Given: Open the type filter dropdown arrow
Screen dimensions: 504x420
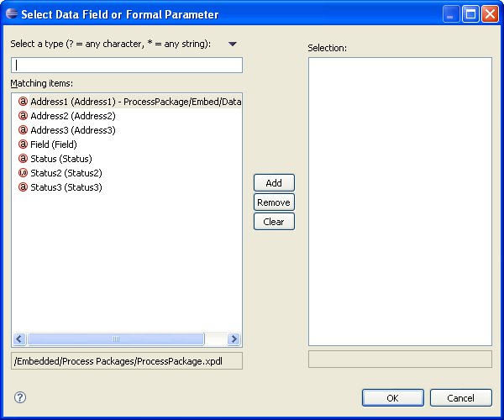Looking at the screenshot, I should pos(233,44).
